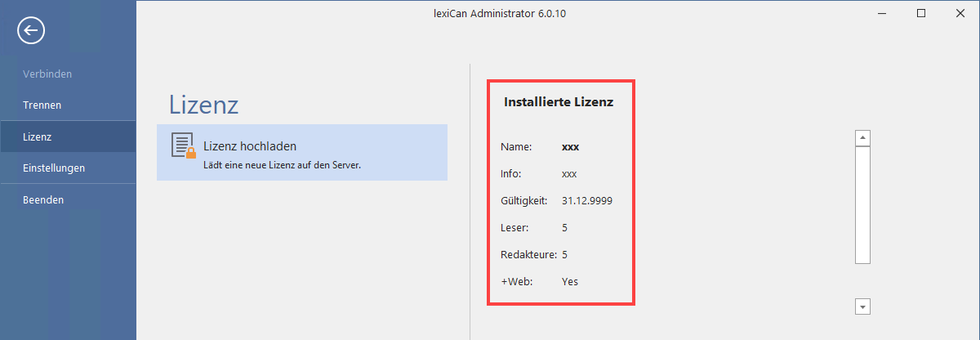Click the +Web value Yes
Viewport: 980px width, 340px height.
coord(570,282)
